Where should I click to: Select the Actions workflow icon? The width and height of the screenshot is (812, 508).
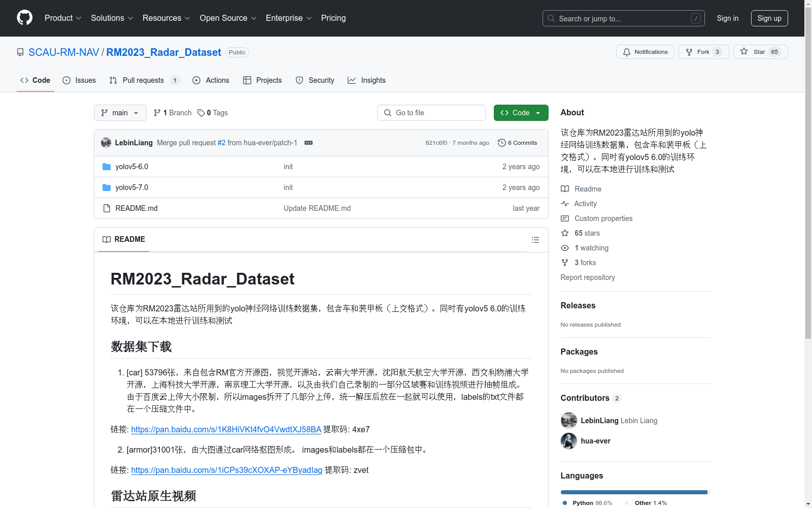coord(196,80)
